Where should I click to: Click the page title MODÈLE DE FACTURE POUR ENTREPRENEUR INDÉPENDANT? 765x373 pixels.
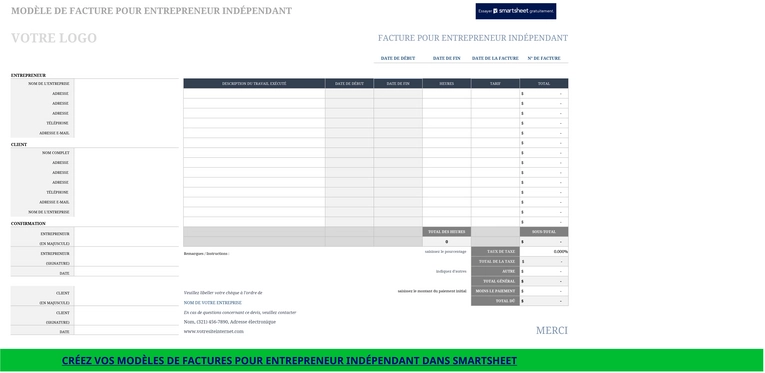point(151,11)
